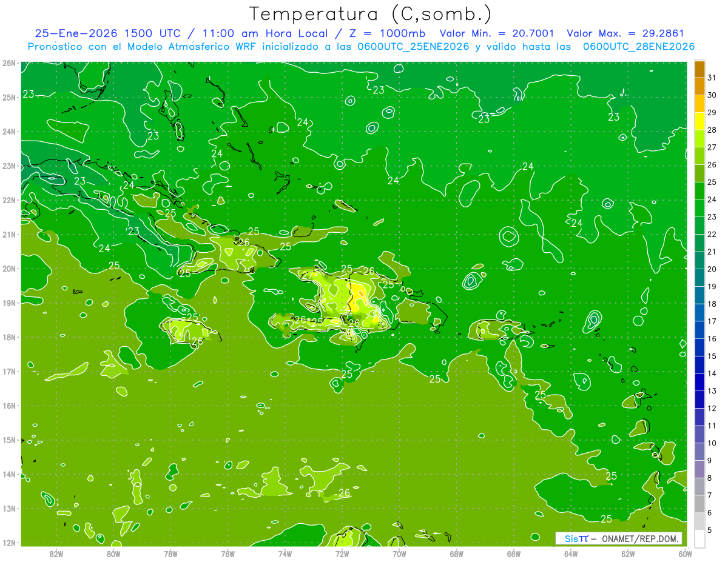728x562 pixels.
Task: Pick the gray colorbar swatch between 6 and 7
Action: pos(699,504)
